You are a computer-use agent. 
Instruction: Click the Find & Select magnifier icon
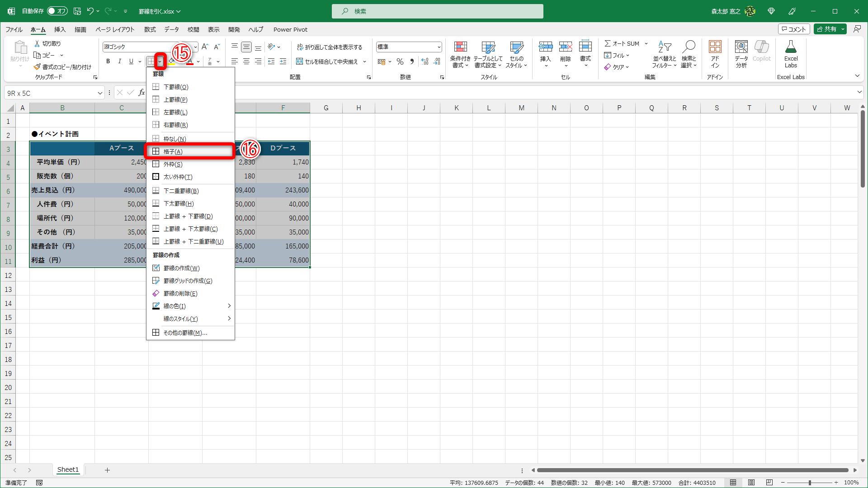click(689, 47)
